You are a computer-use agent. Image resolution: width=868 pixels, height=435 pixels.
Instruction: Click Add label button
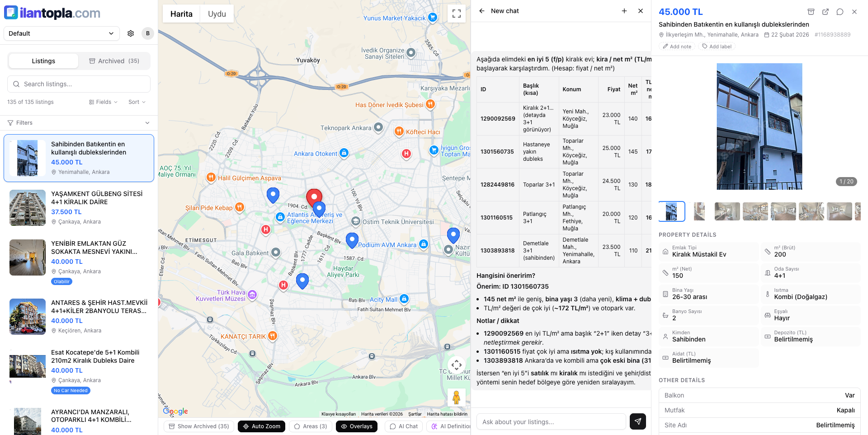[x=717, y=47]
